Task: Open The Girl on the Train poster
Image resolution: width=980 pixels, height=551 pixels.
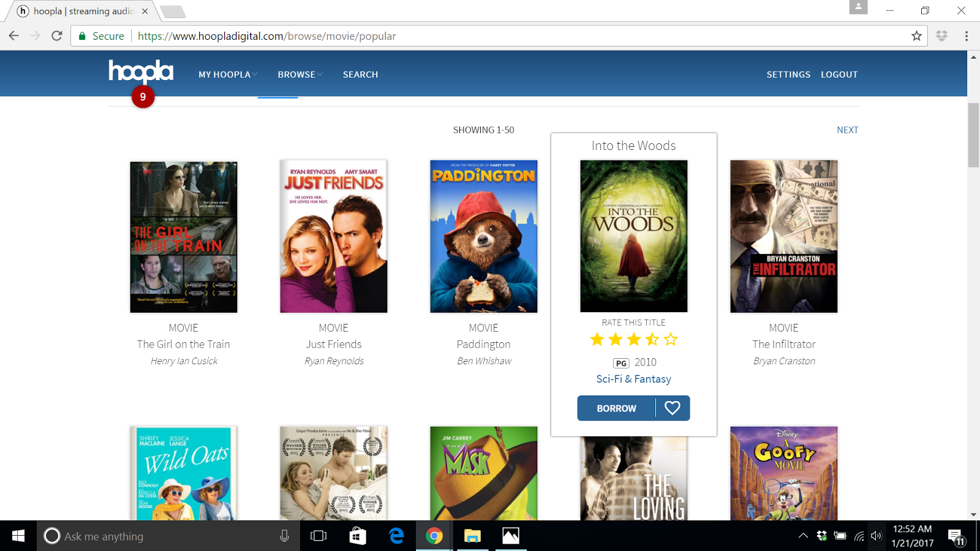Action: tap(184, 237)
